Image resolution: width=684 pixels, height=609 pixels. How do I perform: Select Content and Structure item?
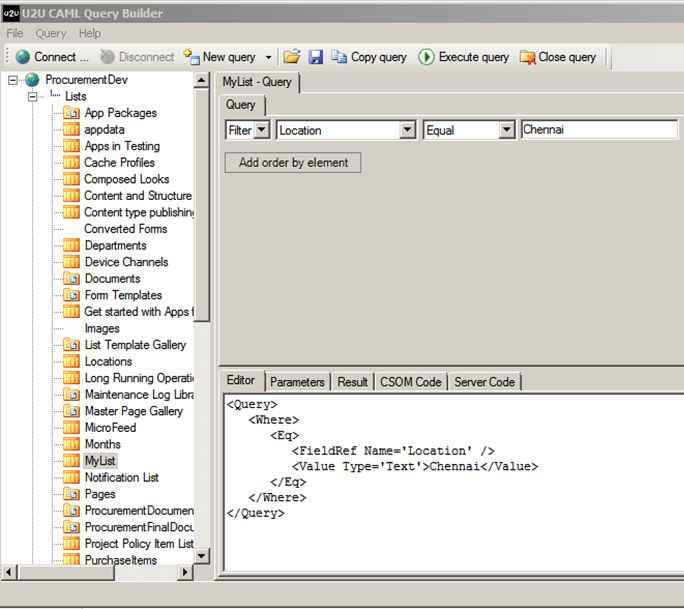pyautogui.click(x=138, y=196)
